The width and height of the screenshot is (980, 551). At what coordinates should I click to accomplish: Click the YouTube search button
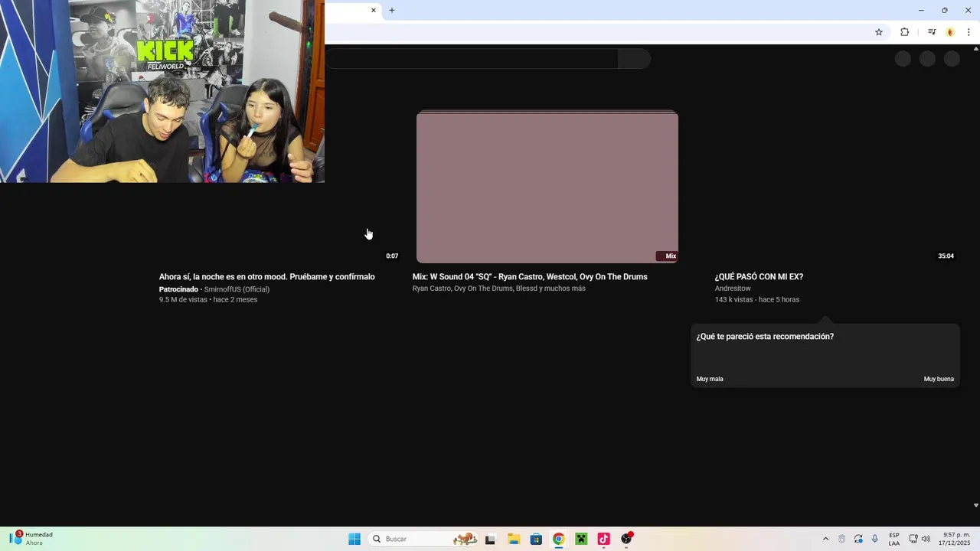click(x=634, y=59)
